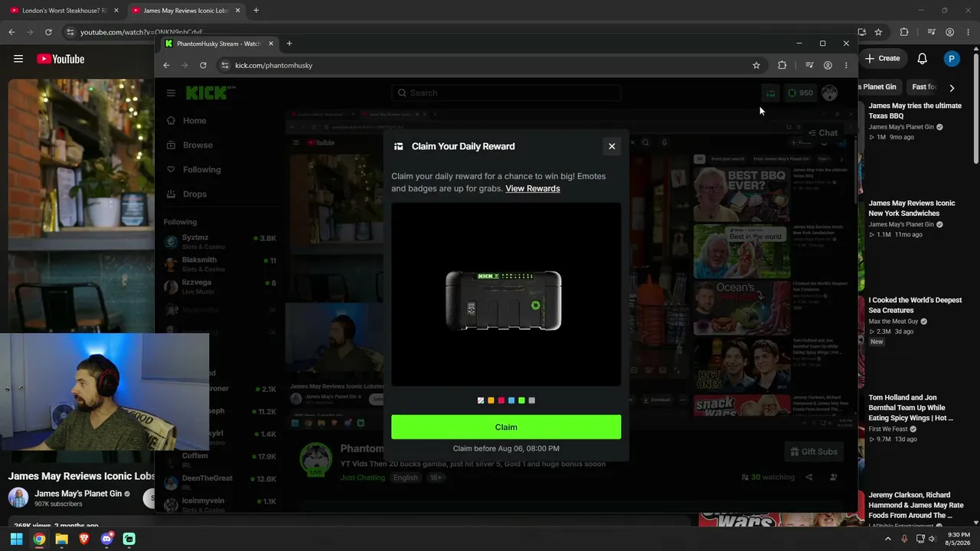Open I Cooked the World's Deepest Sea Creatures
The width and height of the screenshot is (980, 551).
(x=915, y=305)
